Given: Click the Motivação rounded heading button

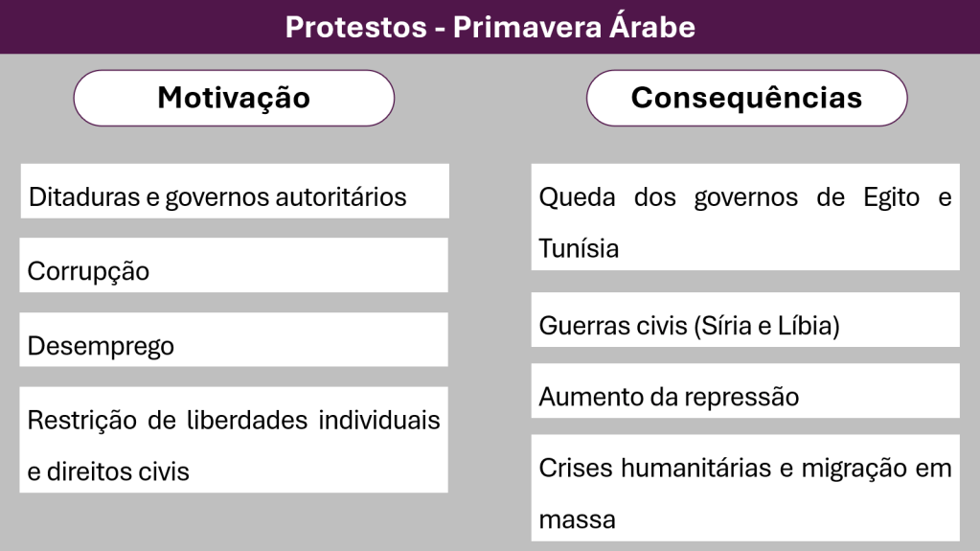Looking at the screenshot, I should [x=234, y=98].
